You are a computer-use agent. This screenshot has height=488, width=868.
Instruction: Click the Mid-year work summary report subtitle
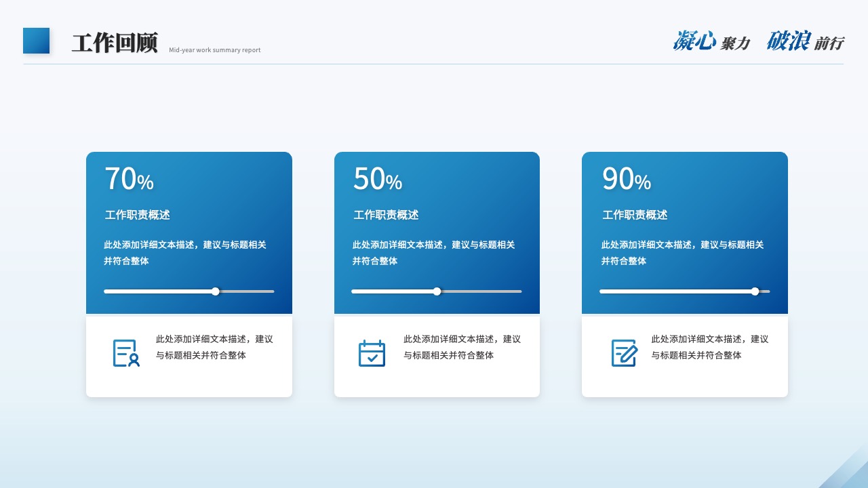[x=214, y=50]
